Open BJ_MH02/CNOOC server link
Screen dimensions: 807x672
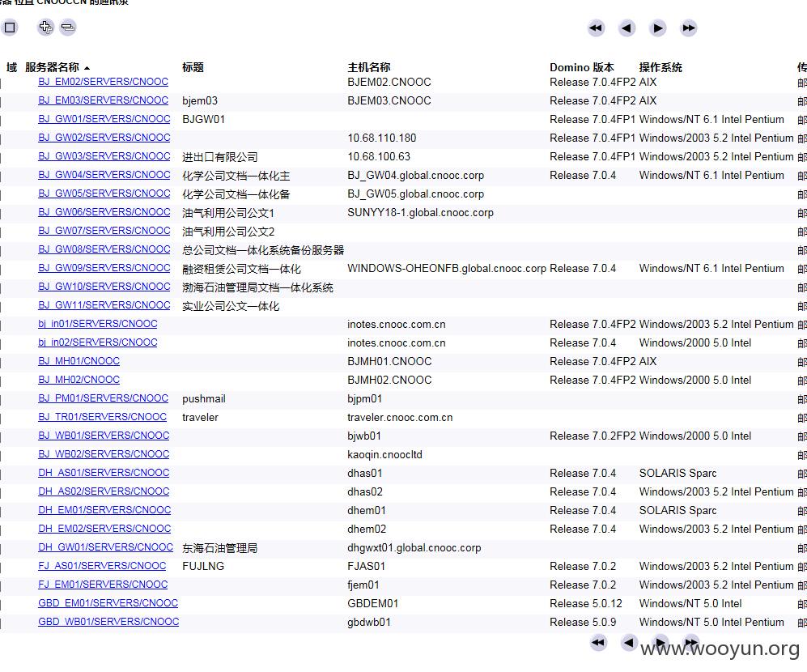(79, 380)
